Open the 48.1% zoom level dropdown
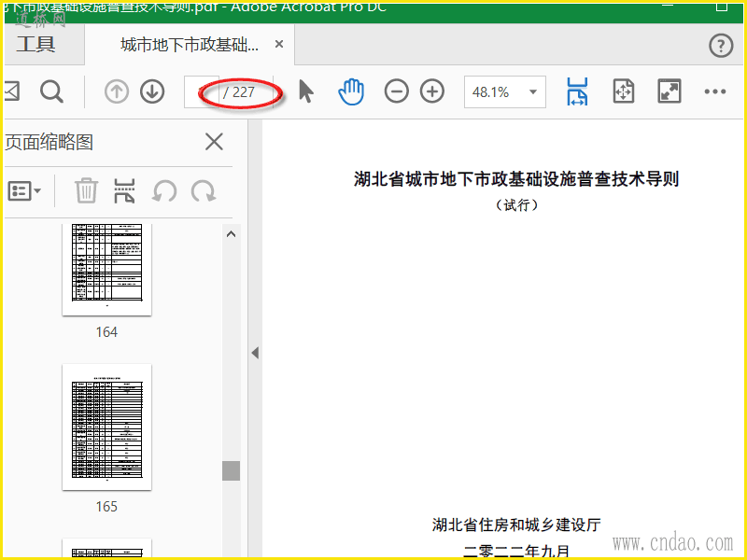Image resolution: width=747 pixels, height=560 pixels. (x=505, y=91)
